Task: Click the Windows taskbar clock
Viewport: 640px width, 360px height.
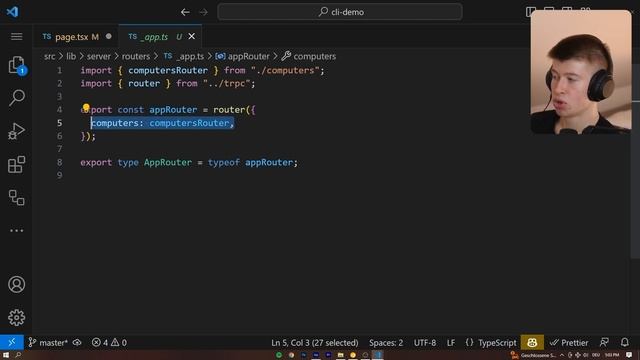Action: click(612, 355)
